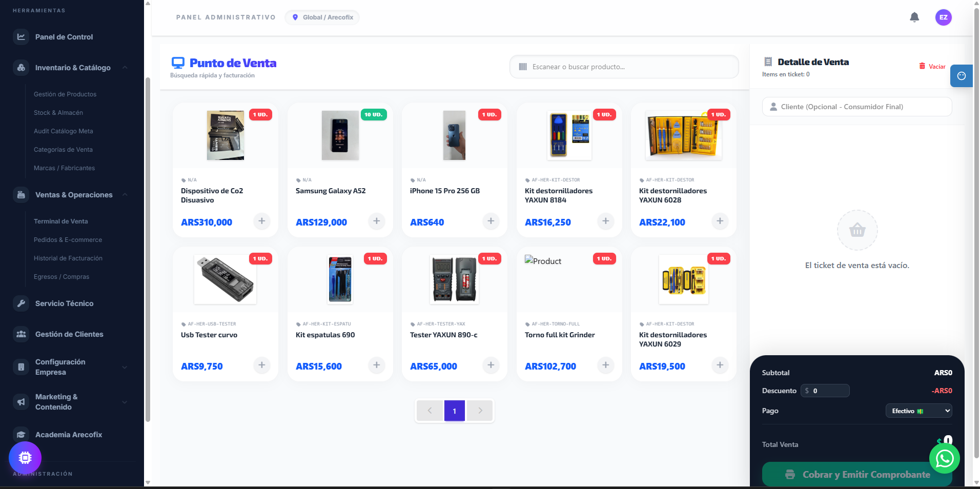Screen dimensions: 980x489
Task: Click the page vertical scrollbar
Action: click(x=976, y=233)
